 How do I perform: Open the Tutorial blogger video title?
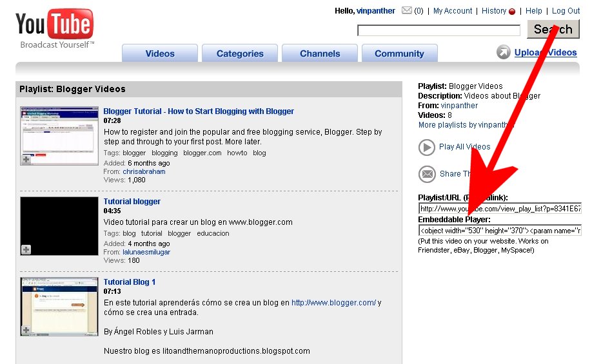pos(132,202)
